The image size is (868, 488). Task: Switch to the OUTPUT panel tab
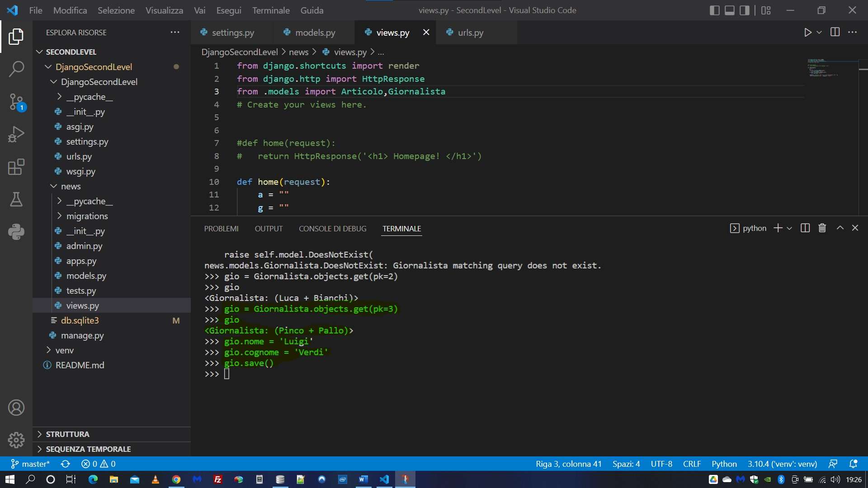(269, 229)
